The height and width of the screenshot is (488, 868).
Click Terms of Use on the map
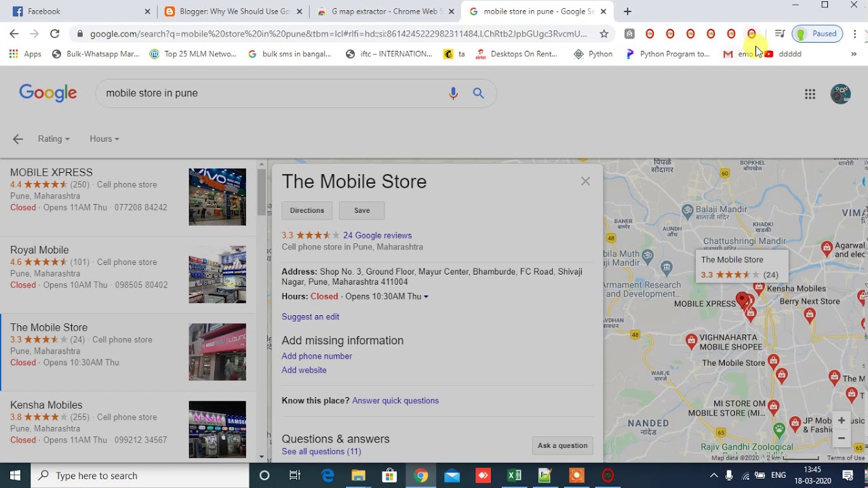pos(846,458)
